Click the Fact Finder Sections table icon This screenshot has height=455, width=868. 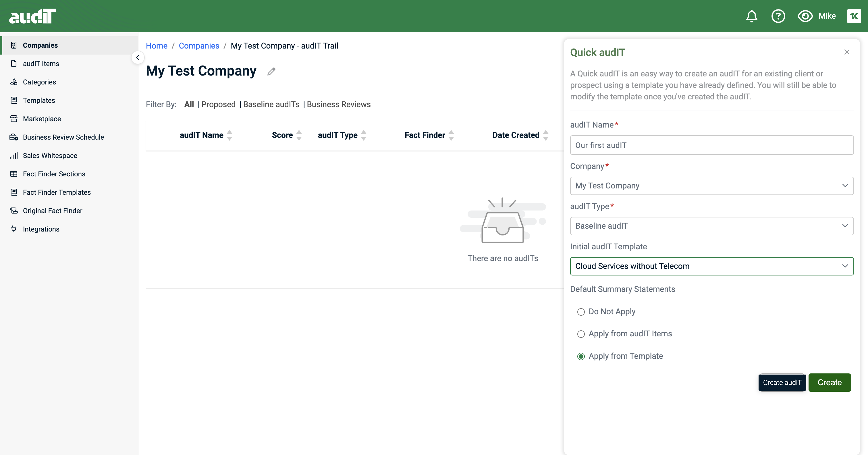(x=14, y=174)
